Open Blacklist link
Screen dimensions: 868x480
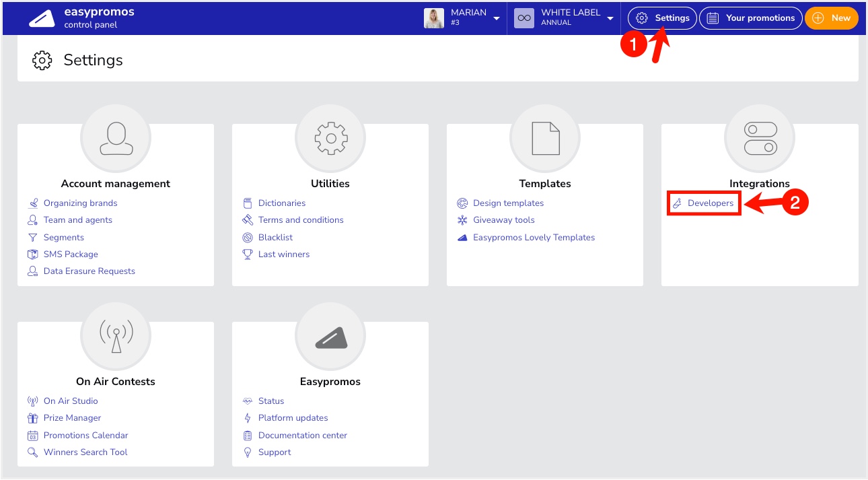[x=276, y=238]
